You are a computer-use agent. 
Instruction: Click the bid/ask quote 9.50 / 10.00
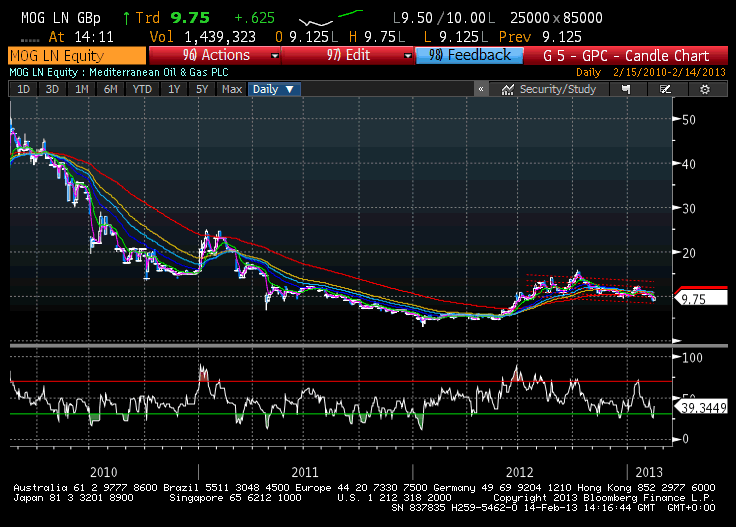coord(444,18)
